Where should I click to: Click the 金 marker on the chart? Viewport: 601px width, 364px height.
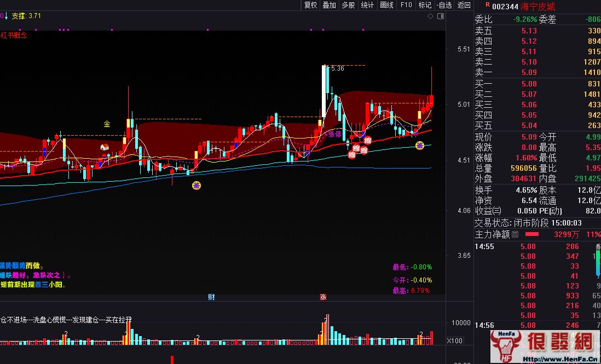click(x=107, y=124)
